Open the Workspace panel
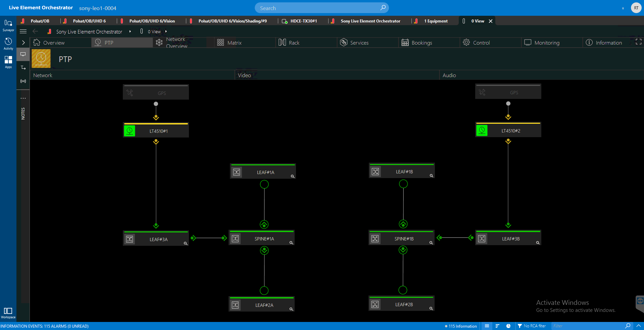This screenshot has height=330, width=644. tap(8, 313)
